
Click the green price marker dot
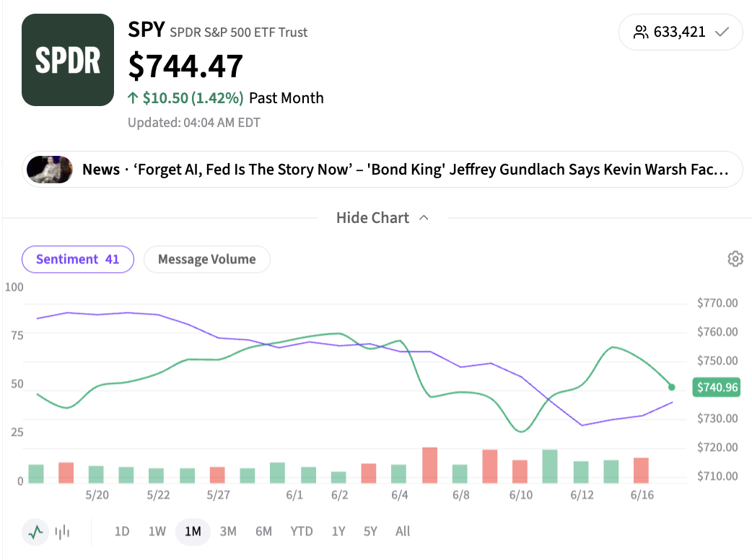[671, 387]
